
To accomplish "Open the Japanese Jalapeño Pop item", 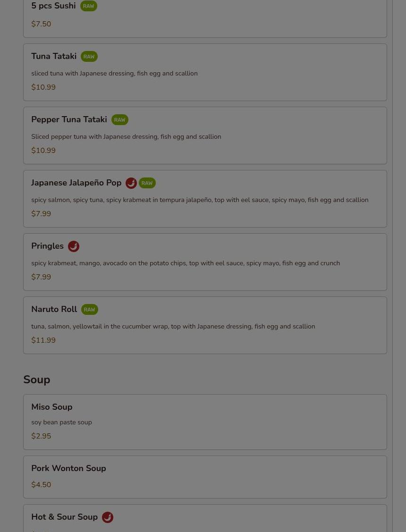I will click(x=205, y=199).
